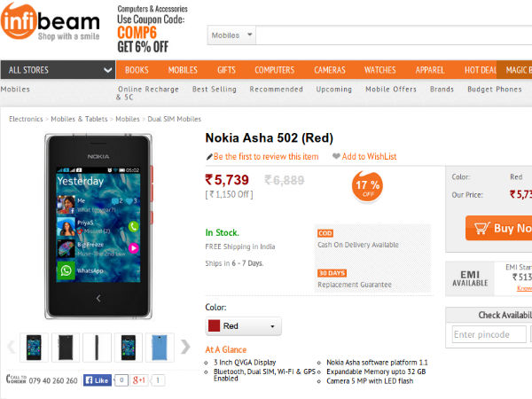This screenshot has height=399, width=532.
Task: Go to Best Selling submenu
Action: coord(214,90)
